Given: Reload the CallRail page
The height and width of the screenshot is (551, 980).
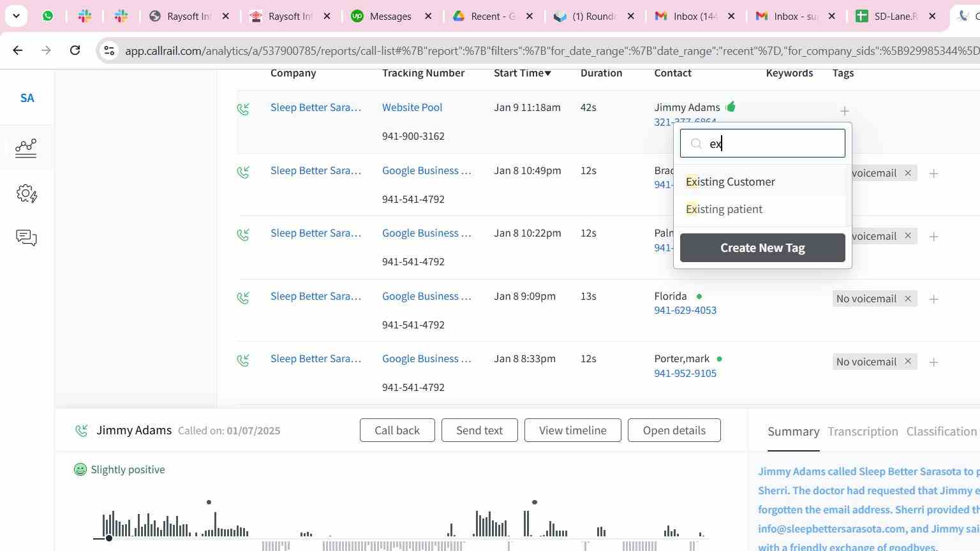Looking at the screenshot, I should click(75, 50).
